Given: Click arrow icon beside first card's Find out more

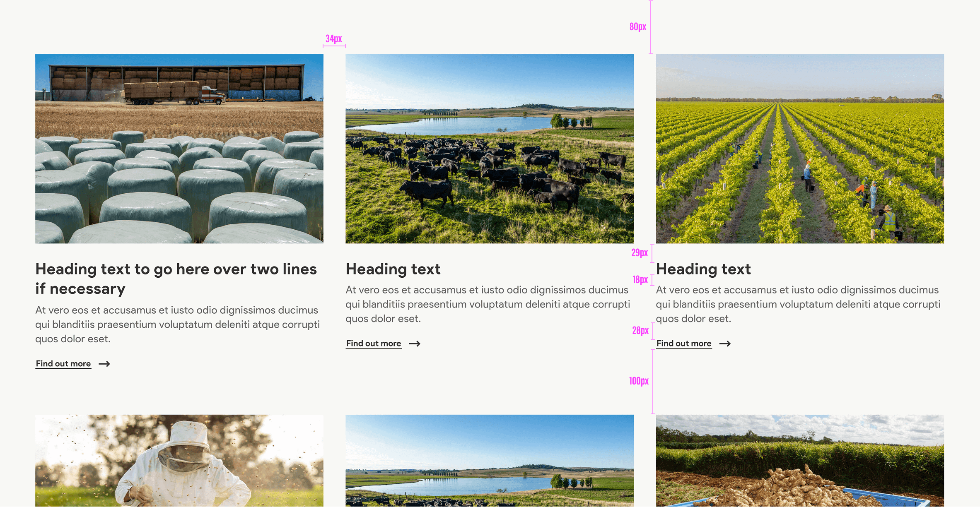Looking at the screenshot, I should [104, 364].
